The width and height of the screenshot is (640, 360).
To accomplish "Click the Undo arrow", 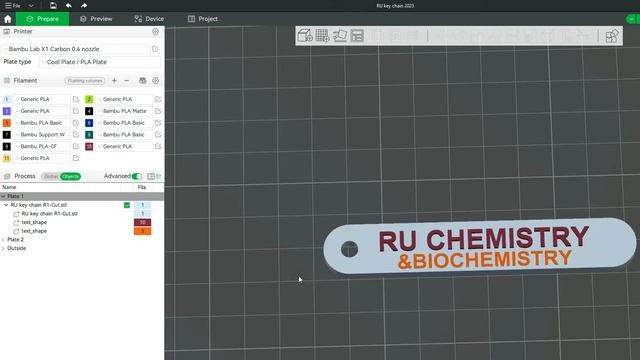I will [x=69, y=6].
